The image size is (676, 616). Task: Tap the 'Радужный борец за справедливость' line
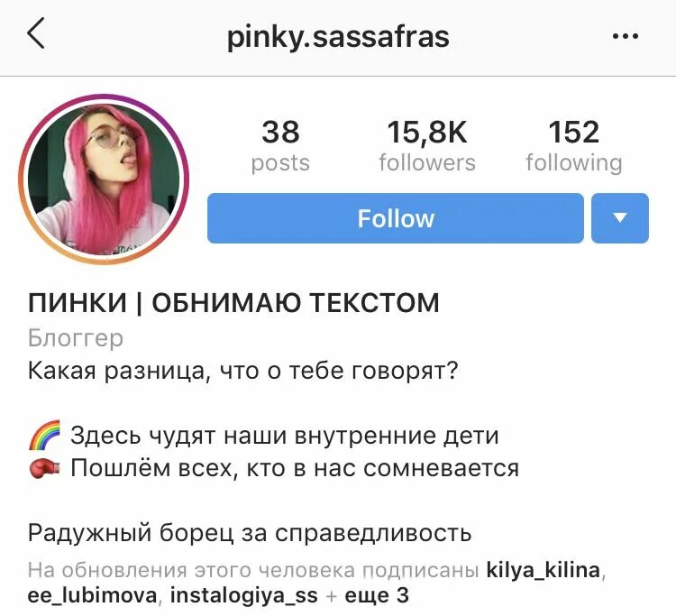(250, 533)
